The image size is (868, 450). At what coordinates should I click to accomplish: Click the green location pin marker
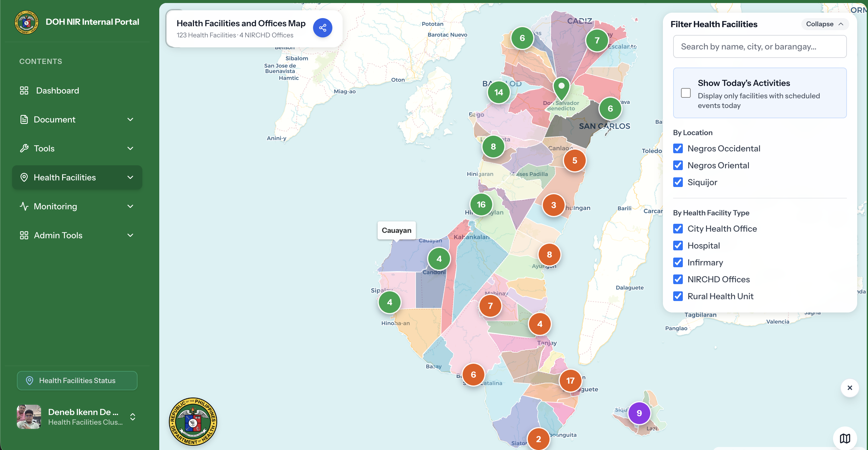coord(561,88)
